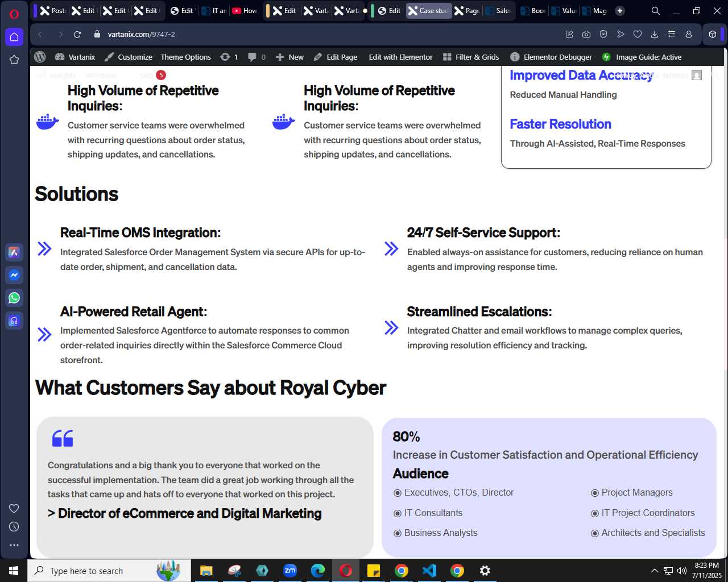Open a new browser tab
Screen dimensions: 728x582
(620, 11)
